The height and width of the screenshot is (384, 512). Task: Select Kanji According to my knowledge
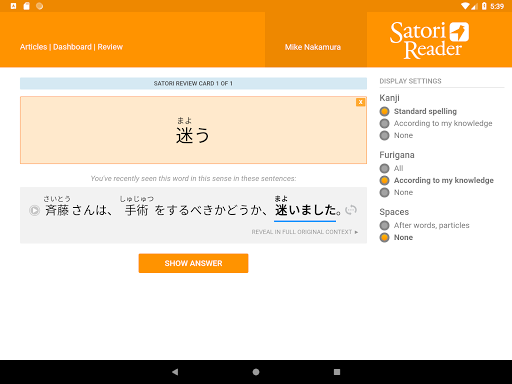pos(436,123)
